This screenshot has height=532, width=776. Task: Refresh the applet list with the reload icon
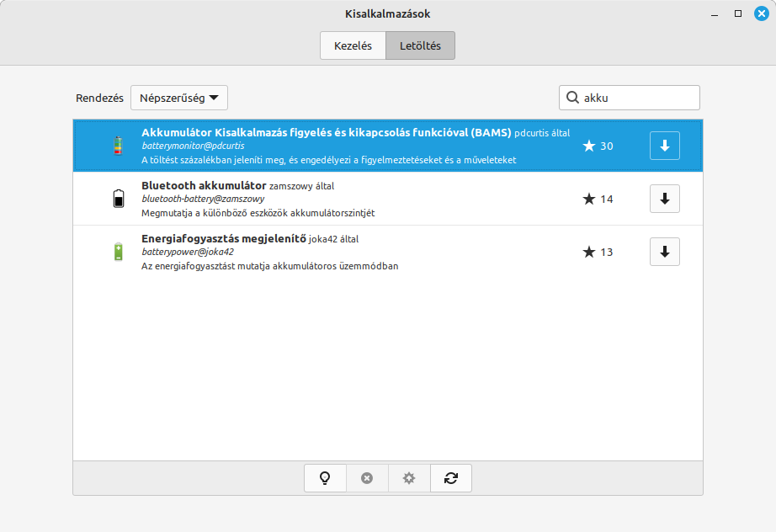pyautogui.click(x=451, y=478)
